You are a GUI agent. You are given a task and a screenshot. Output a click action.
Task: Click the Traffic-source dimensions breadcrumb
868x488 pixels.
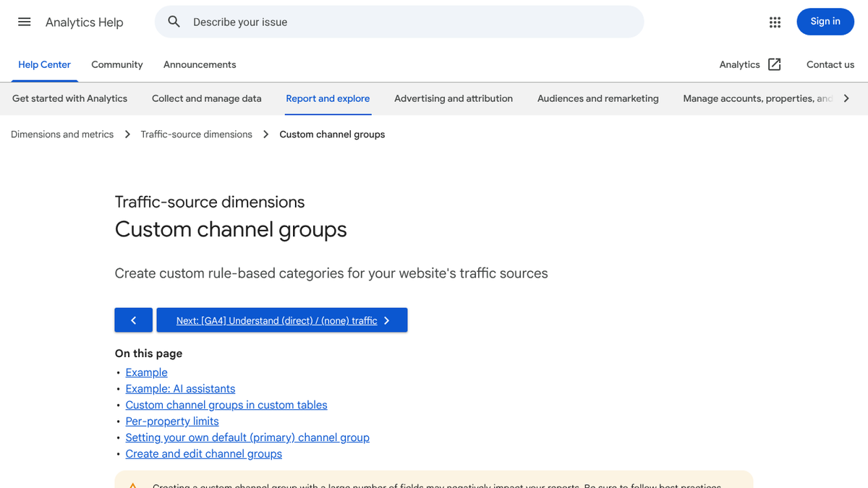[197, 134]
